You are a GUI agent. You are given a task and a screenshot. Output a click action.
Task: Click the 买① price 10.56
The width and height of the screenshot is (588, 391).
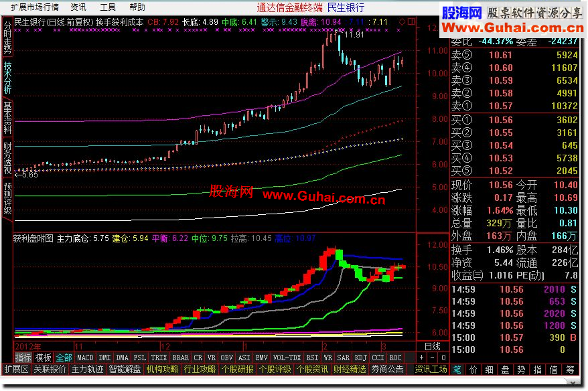pos(500,120)
